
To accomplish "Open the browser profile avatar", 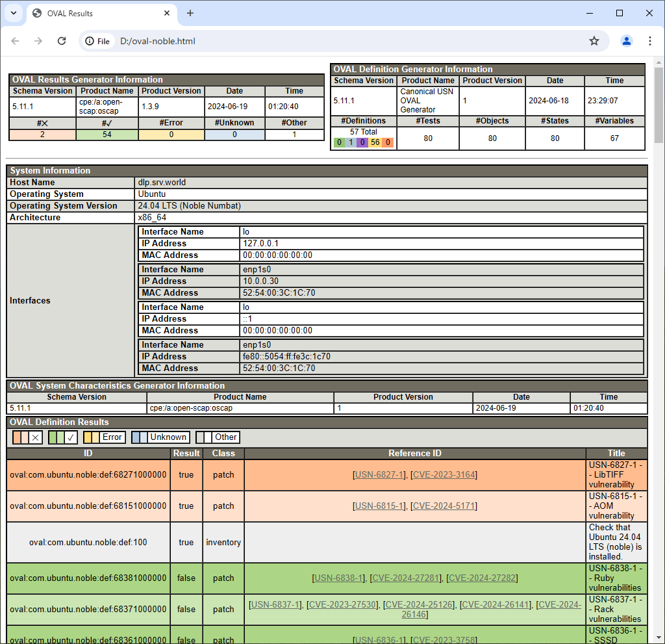I will click(x=626, y=41).
